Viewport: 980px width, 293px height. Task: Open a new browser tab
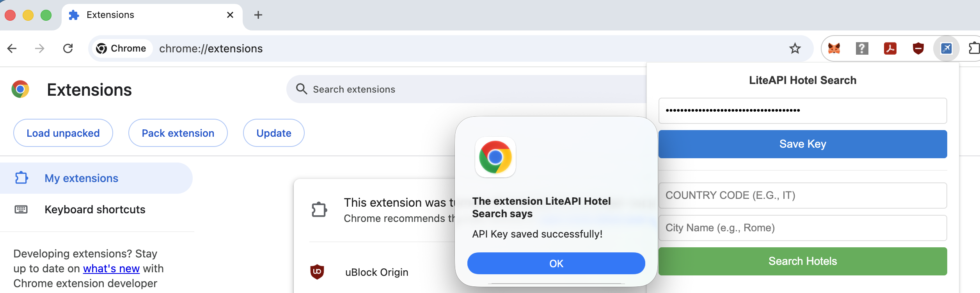[x=258, y=15]
